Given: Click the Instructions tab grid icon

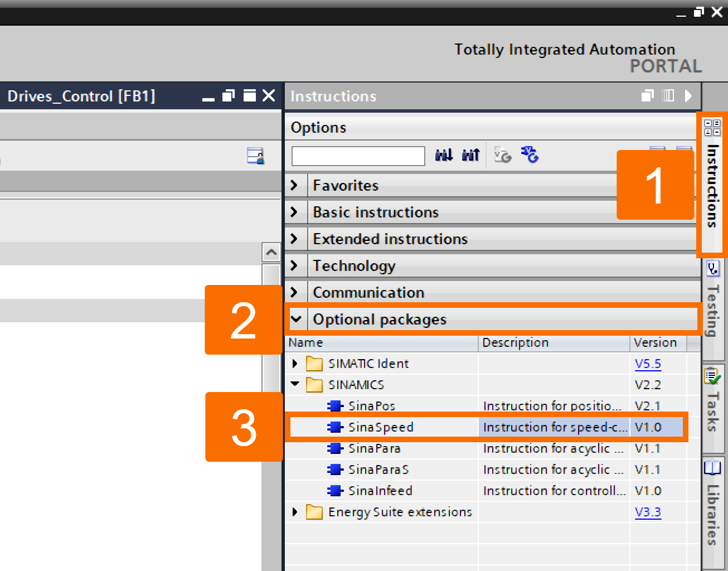Looking at the screenshot, I should [x=712, y=128].
